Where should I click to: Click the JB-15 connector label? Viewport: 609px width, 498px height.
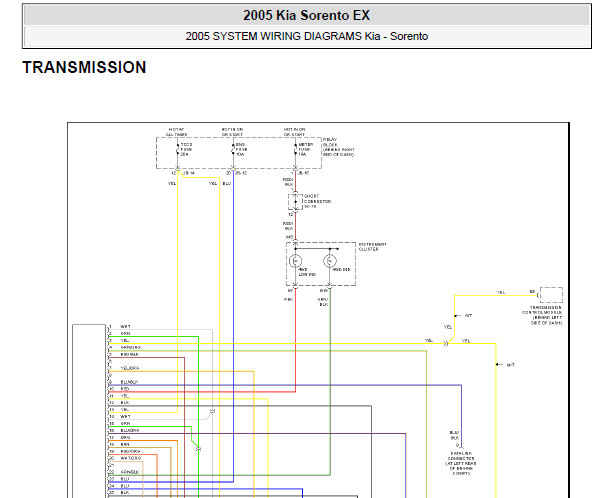tap(303, 173)
